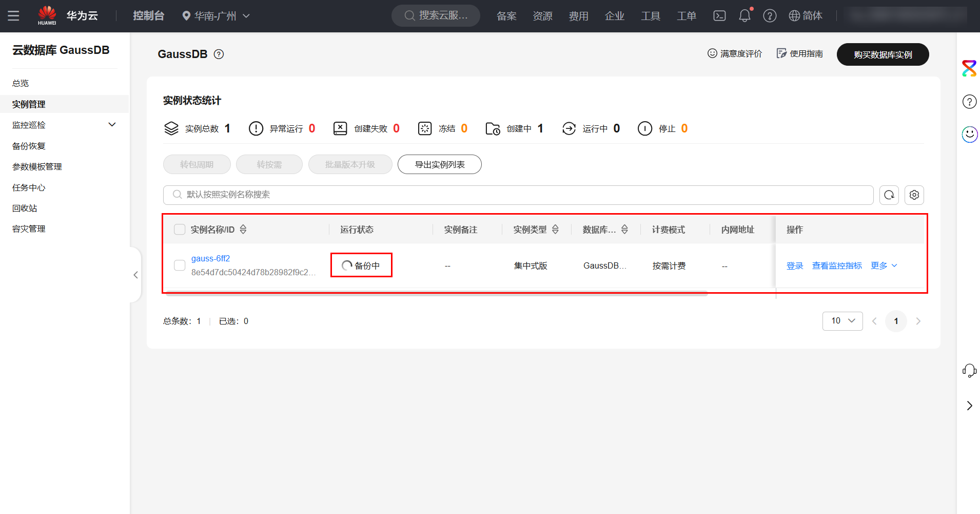Go to next page arrow
The height and width of the screenshot is (514, 980).
click(x=918, y=321)
